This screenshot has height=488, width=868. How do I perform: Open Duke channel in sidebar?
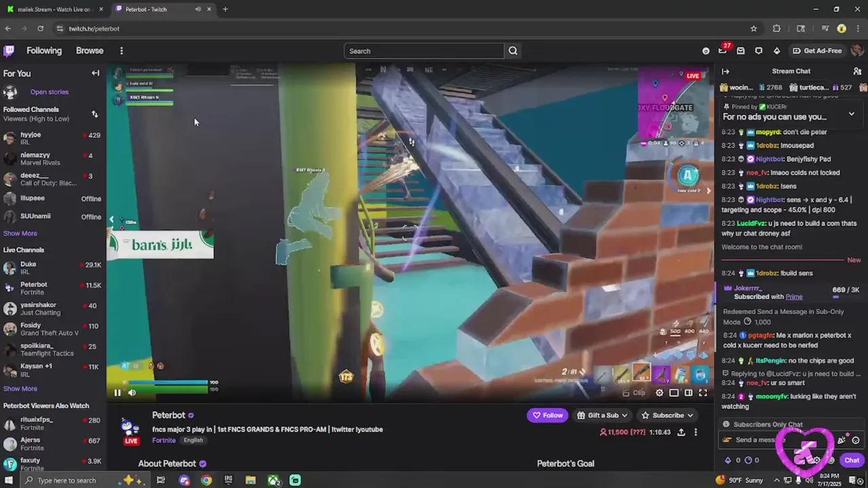(53, 268)
